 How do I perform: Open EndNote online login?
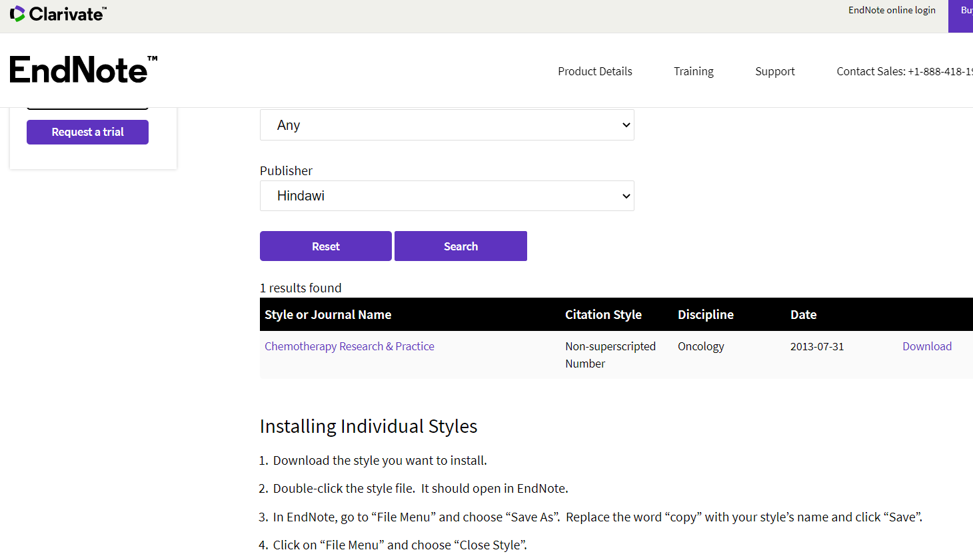tap(892, 10)
